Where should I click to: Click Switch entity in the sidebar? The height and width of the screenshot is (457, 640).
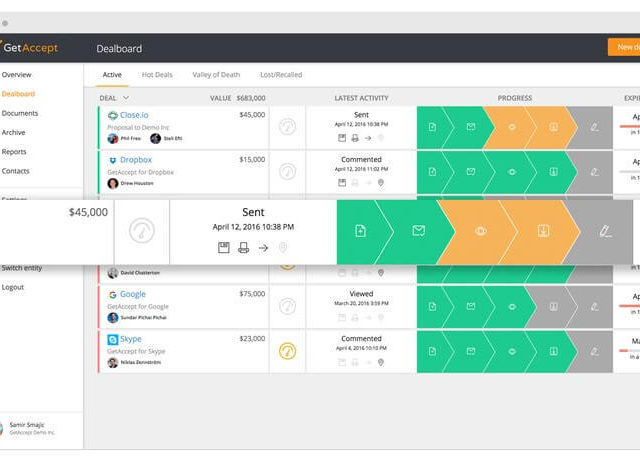point(22,268)
